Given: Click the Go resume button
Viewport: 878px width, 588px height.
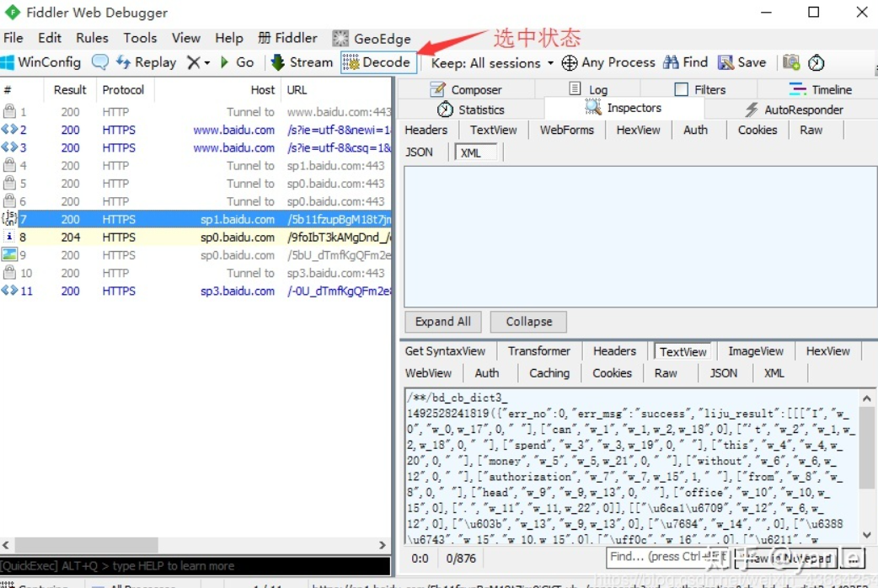Looking at the screenshot, I should [x=238, y=62].
